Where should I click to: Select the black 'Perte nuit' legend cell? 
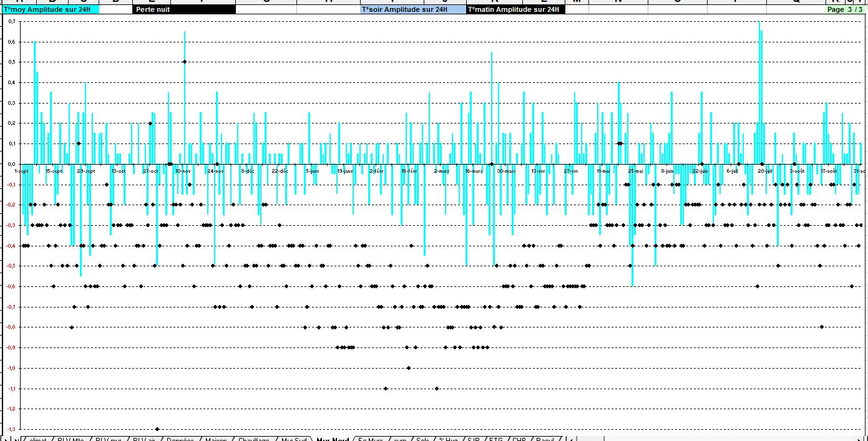coord(185,9)
